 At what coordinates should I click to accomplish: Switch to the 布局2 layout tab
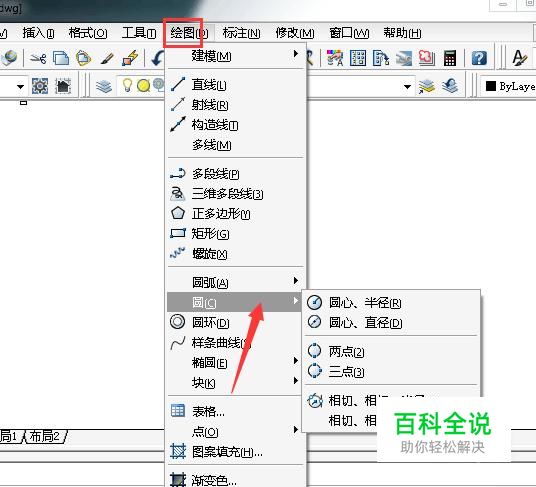(45, 436)
